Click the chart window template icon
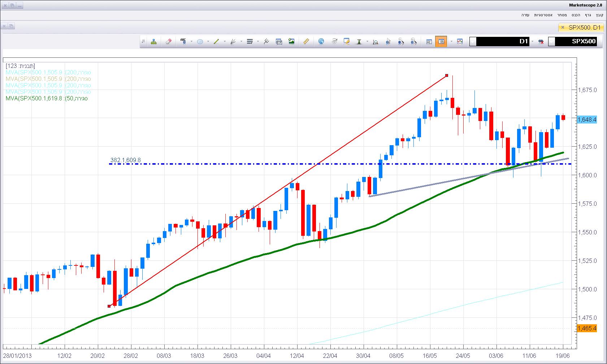Image resolution: width=607 pixels, height=364 pixels. [x=279, y=42]
